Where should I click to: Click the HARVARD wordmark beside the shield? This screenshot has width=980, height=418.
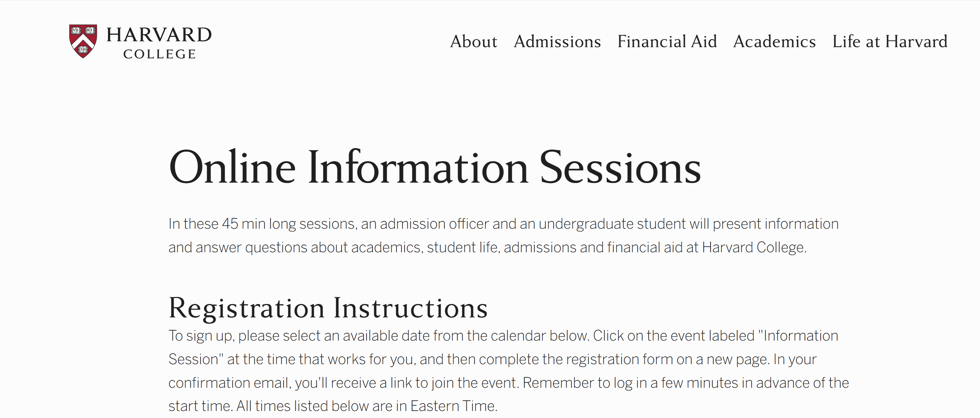point(159,34)
